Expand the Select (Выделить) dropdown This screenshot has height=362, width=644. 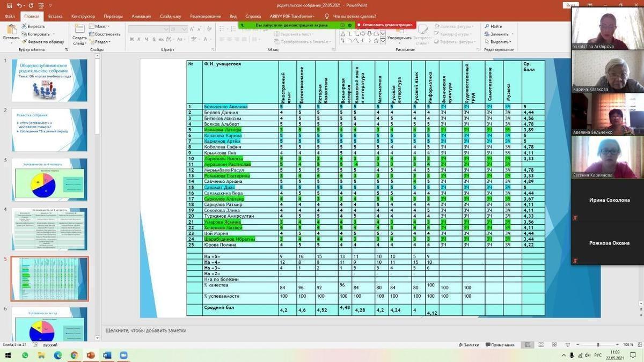tap(500, 42)
